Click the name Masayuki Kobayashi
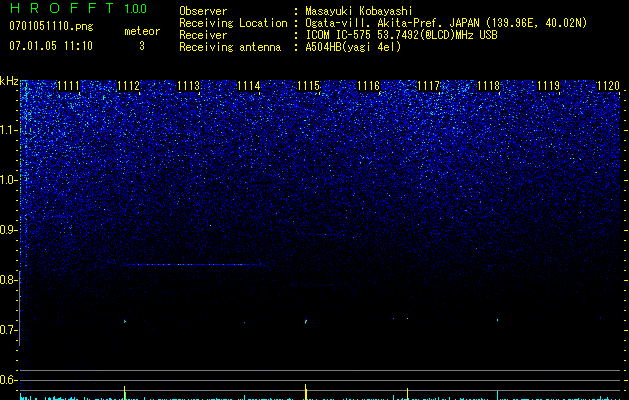 (358, 11)
